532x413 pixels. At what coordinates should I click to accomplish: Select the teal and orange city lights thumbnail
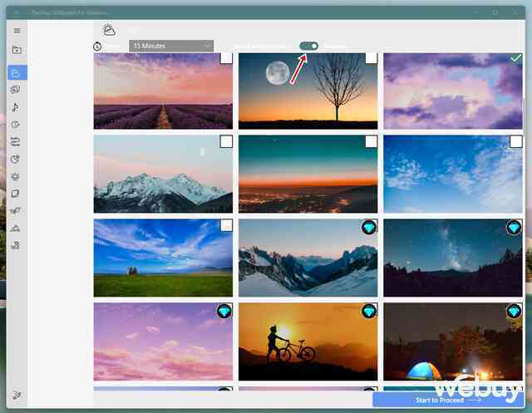pyautogui.click(x=308, y=174)
